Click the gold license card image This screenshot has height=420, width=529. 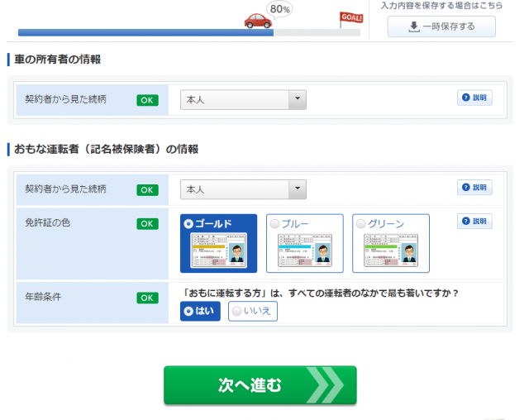(x=219, y=251)
